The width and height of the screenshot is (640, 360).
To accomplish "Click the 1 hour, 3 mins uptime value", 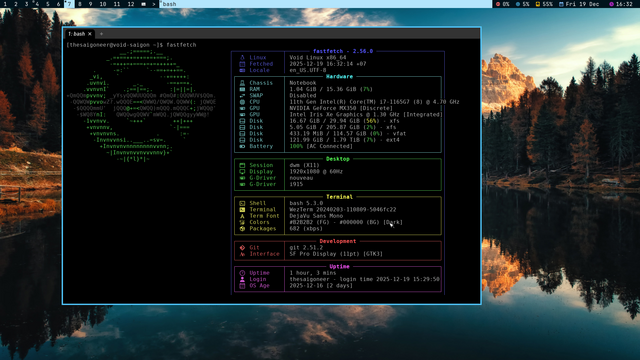I will pos(313,273).
